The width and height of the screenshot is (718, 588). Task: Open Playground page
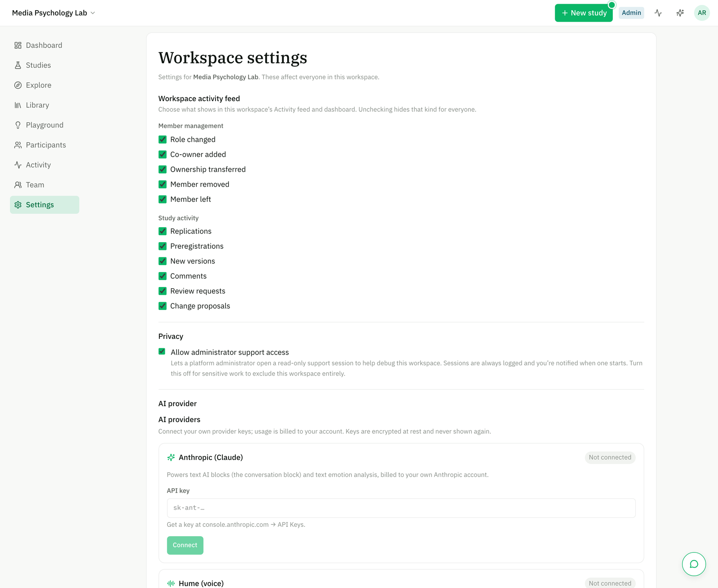click(x=44, y=125)
